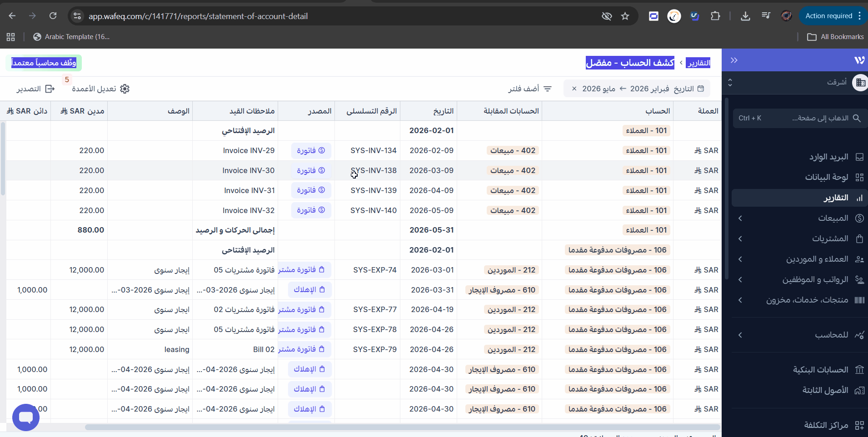Open purchase bill source for SYS-EXP-79
The width and height of the screenshot is (868, 437).
pyautogui.click(x=305, y=349)
